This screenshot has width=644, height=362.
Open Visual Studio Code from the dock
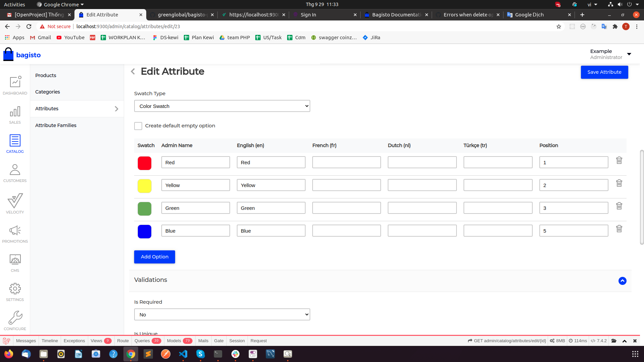coord(183,354)
